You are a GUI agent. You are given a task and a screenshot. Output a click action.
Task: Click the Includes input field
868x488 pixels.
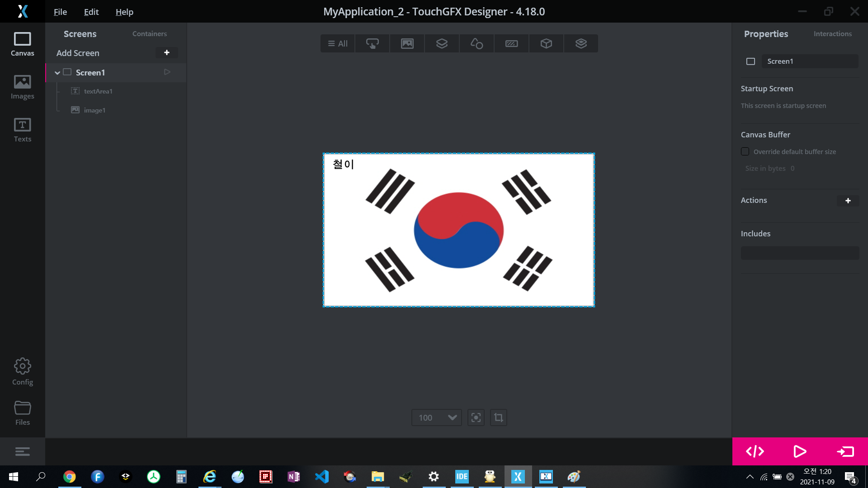(800, 253)
